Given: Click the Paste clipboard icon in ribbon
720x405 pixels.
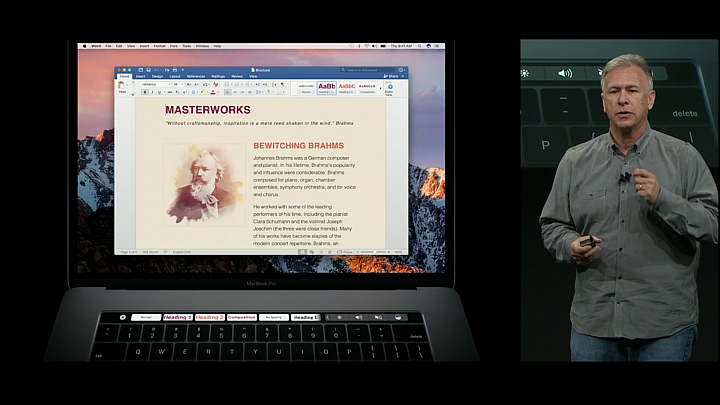Looking at the screenshot, I should coord(121,84).
